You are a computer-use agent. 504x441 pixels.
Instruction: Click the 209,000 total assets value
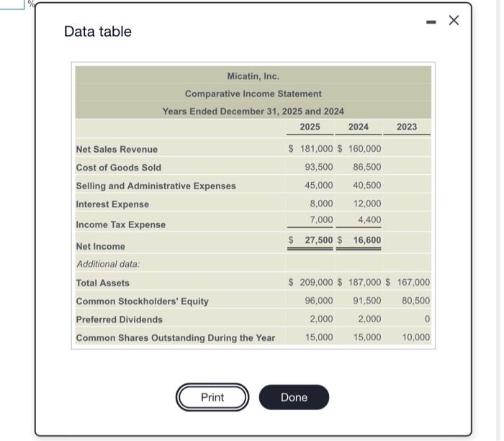(x=316, y=282)
